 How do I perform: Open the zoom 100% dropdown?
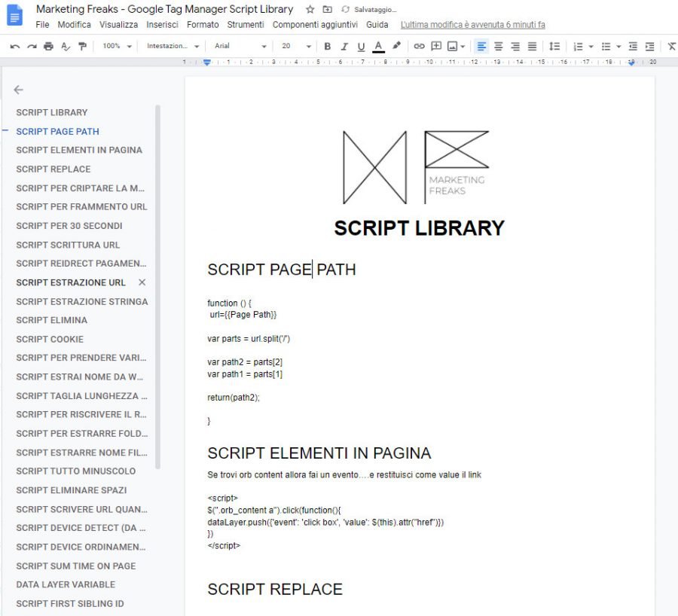[117, 46]
